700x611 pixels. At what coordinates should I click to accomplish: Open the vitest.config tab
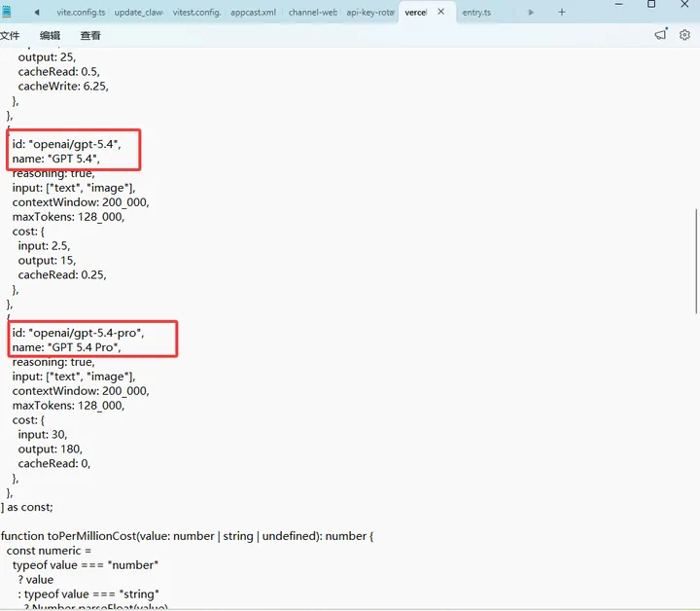click(196, 13)
